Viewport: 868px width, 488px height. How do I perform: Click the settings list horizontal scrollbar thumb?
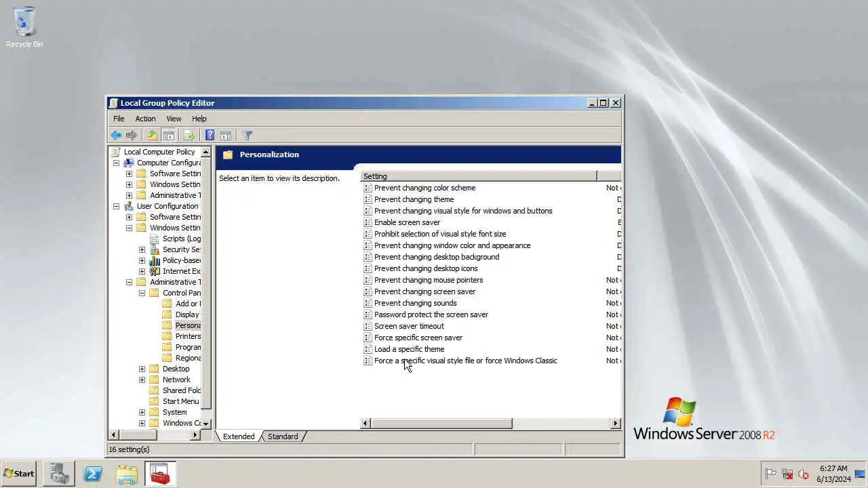click(x=441, y=424)
